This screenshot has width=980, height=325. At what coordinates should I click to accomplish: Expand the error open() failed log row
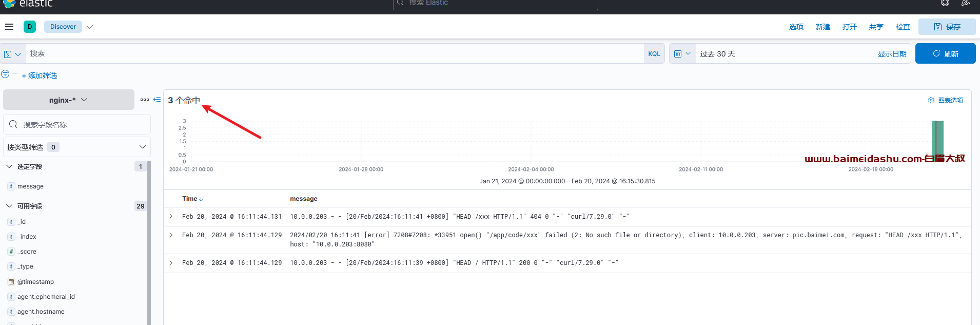171,235
